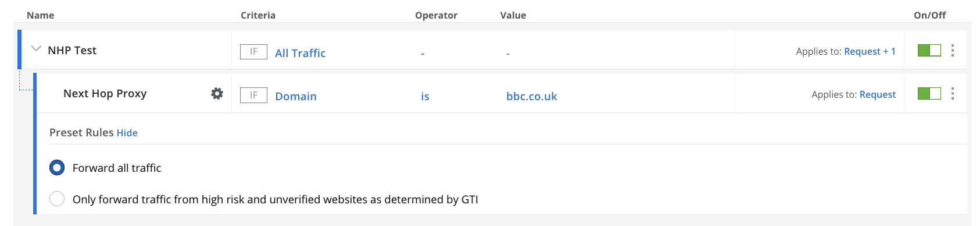Image resolution: width=980 pixels, height=226 pixels.
Task: Toggle Next Hop Proxy rule on/off
Action: point(929,94)
